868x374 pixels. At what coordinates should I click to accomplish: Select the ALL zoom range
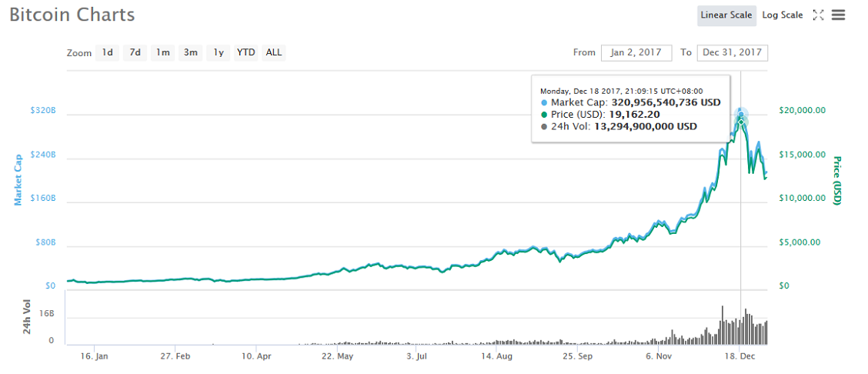(273, 52)
